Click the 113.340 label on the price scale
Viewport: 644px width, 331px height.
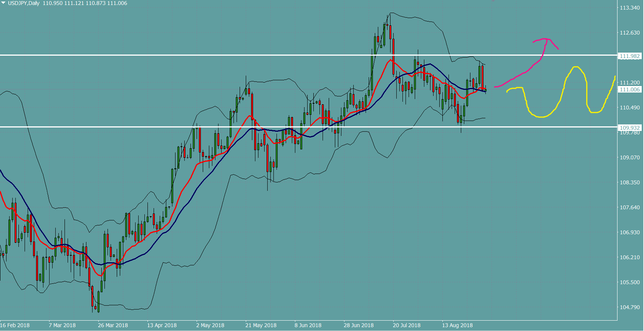point(630,8)
